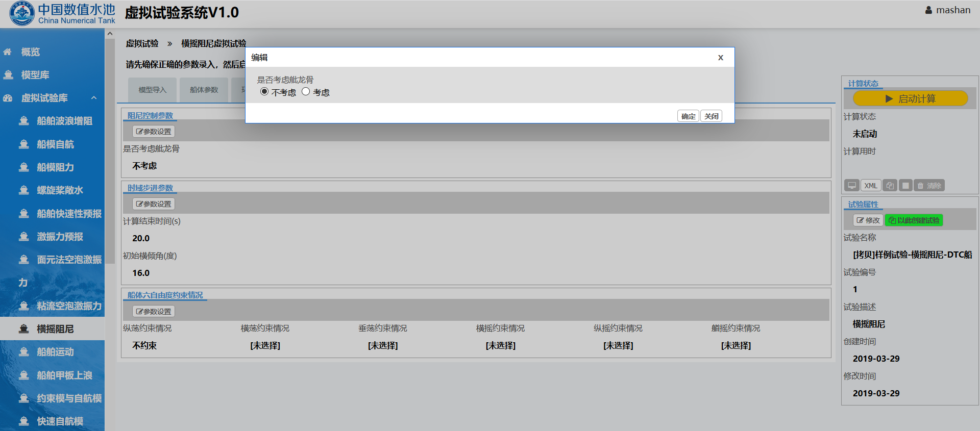Image resolution: width=980 pixels, height=431 pixels.
Task: Switch to the 模型导入 tab
Action: click(x=152, y=90)
